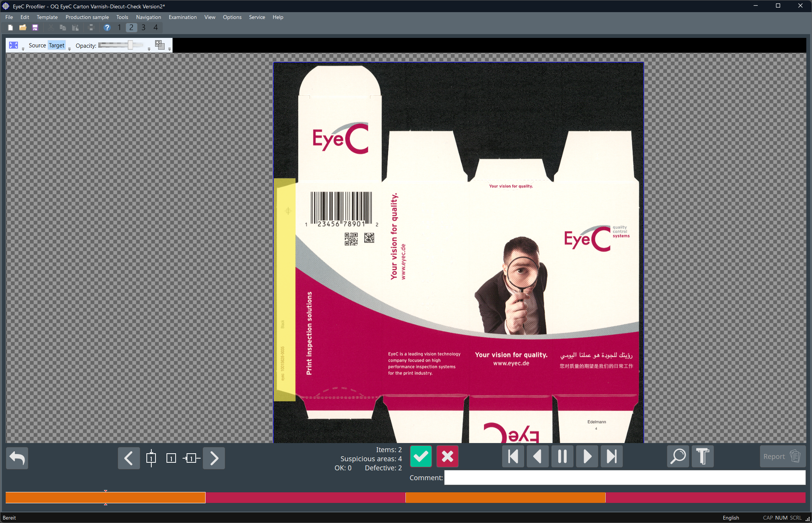Print using the printer toolbar icon

[91, 27]
